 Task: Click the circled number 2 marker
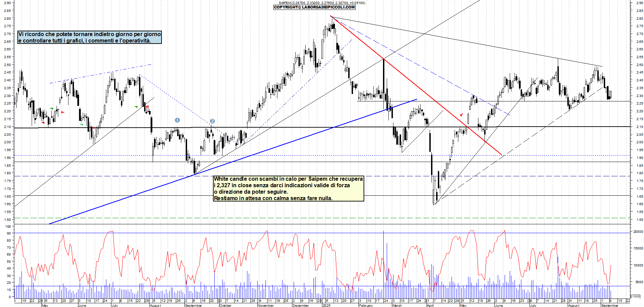tap(212, 121)
